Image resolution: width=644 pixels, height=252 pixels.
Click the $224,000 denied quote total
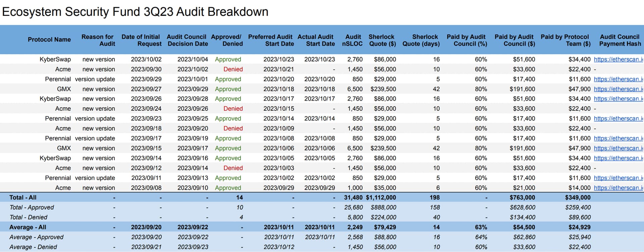[383, 217]
